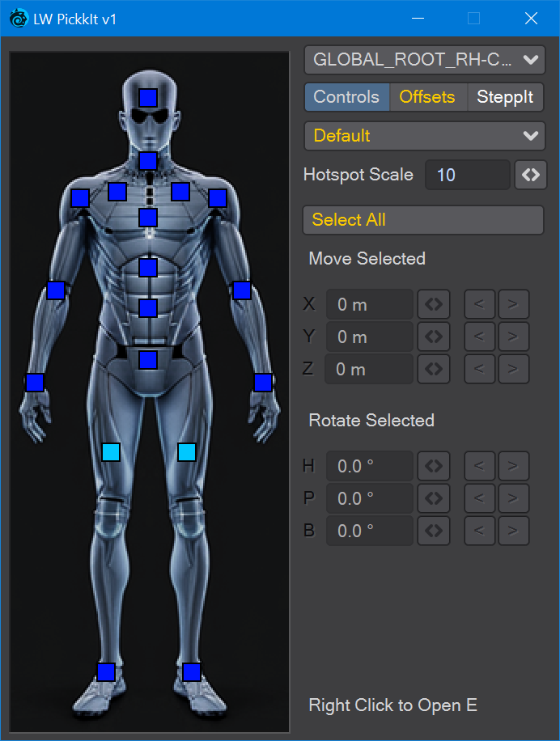Click the Move X envelope arrows button
Screen dimensions: 560x741
point(434,304)
